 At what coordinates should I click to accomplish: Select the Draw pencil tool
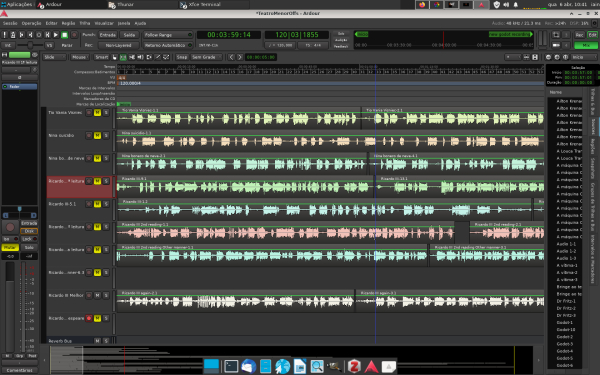pos(157,57)
